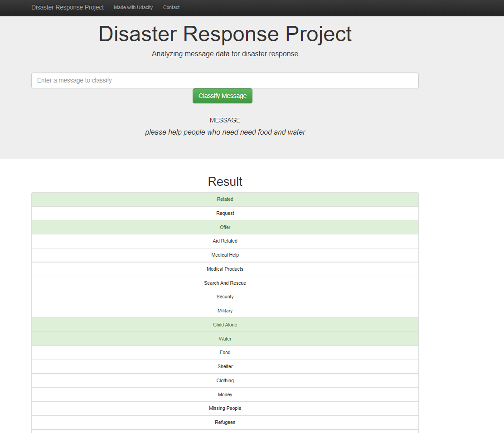This screenshot has width=504, height=433.
Task: Click the Shelter category row
Action: click(x=225, y=366)
